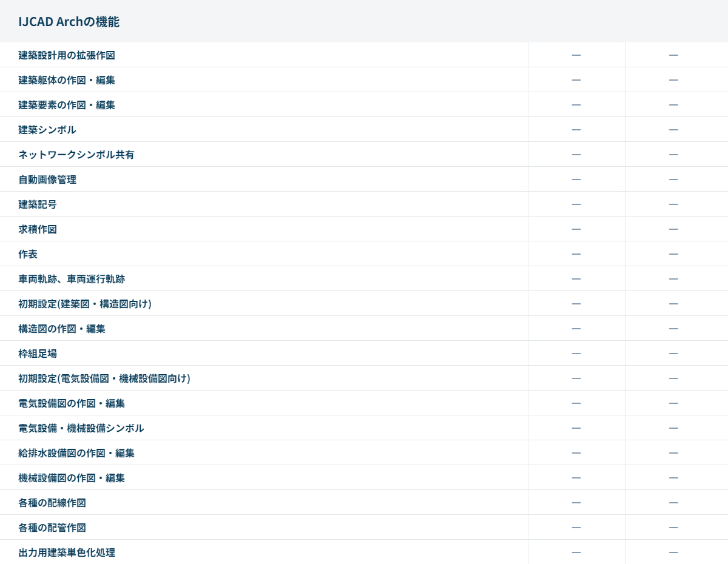728x564 pixels.
Task: Click the 建築躯体の作図・編集 feature text
Action: pos(67,80)
